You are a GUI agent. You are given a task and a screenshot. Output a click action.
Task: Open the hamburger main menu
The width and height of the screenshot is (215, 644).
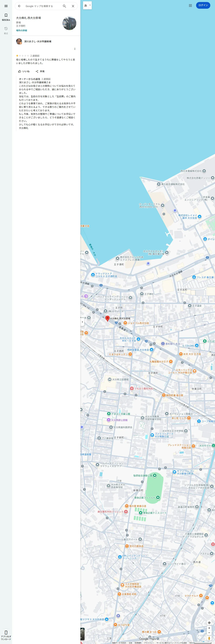pyautogui.click(x=6, y=6)
